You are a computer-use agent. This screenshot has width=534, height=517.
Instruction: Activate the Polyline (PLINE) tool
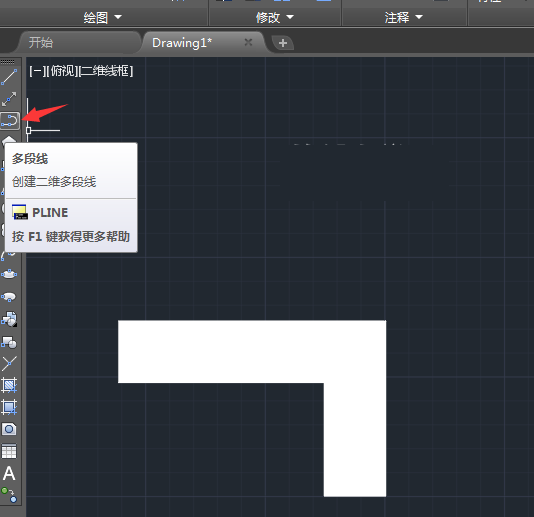[x=10, y=121]
